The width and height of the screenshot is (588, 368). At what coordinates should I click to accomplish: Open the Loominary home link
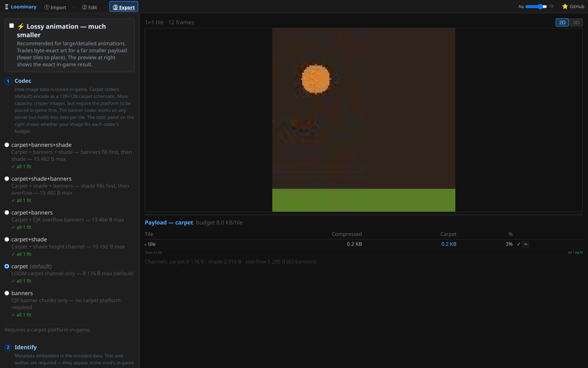point(21,7)
